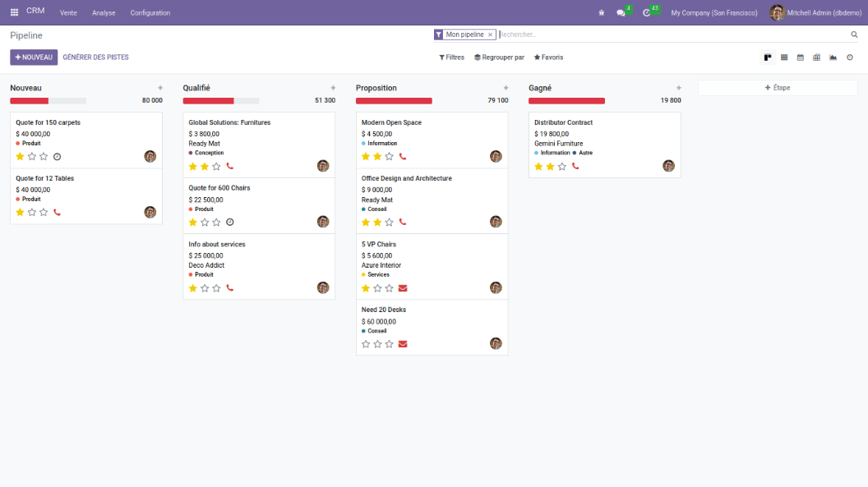The width and height of the screenshot is (868, 487).
Task: Open the debug bug icon
Action: click(x=602, y=12)
